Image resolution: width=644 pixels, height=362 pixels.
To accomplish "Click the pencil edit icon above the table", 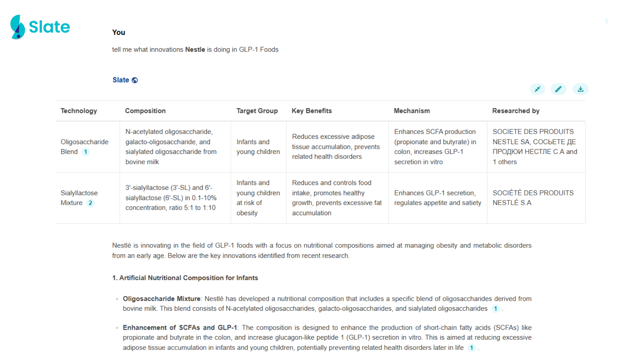I will 558,89.
